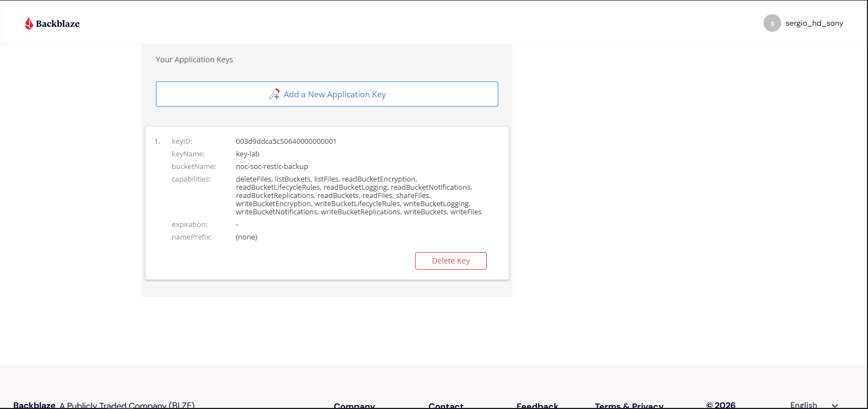Click the Backblaze footer wordmark
Image resolution: width=868 pixels, height=409 pixels.
pos(34,405)
